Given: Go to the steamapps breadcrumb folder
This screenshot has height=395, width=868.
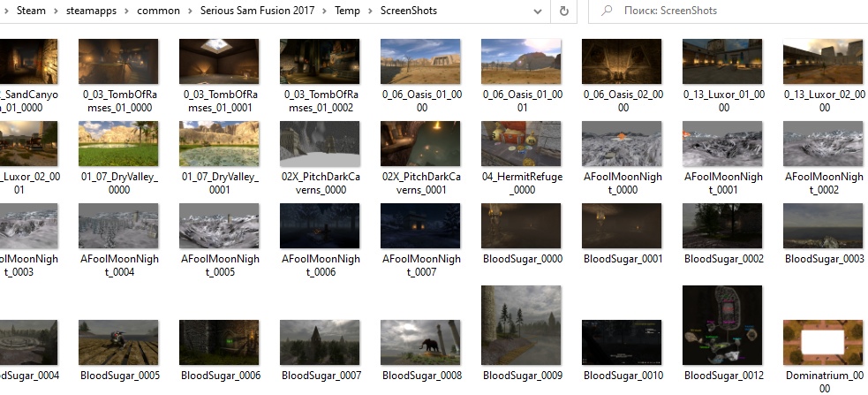Looking at the screenshot, I should pos(91,11).
